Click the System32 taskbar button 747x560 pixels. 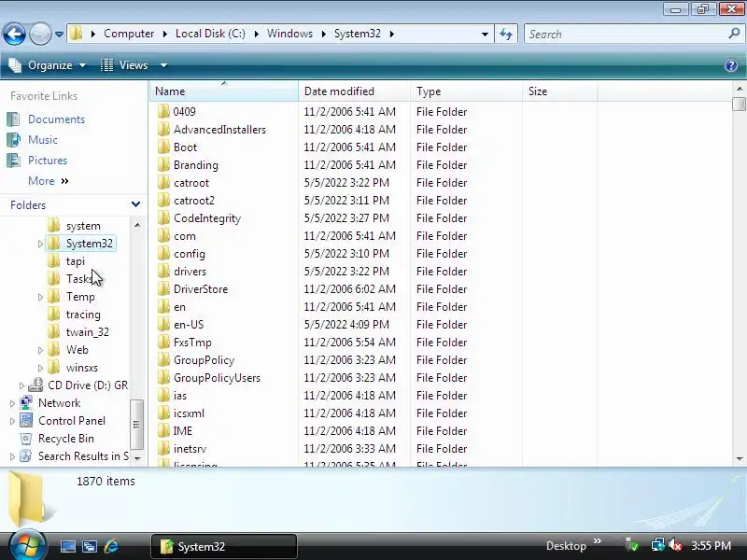pyautogui.click(x=224, y=546)
